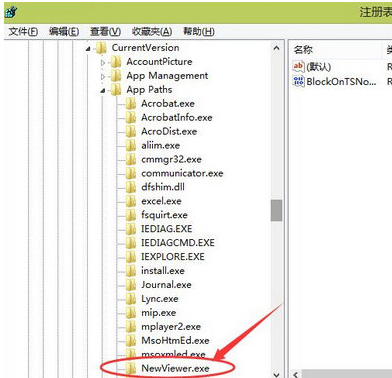Image resolution: width=392 pixels, height=378 pixels.
Task: Select the IEDIAG.EXE key label
Action: (x=167, y=229)
